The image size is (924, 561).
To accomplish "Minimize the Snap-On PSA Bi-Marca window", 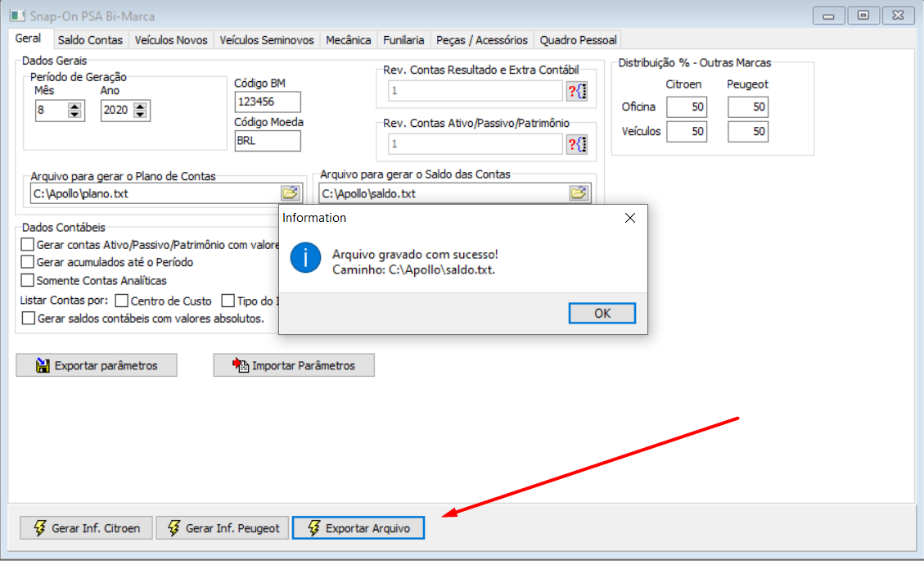I will 828,16.
